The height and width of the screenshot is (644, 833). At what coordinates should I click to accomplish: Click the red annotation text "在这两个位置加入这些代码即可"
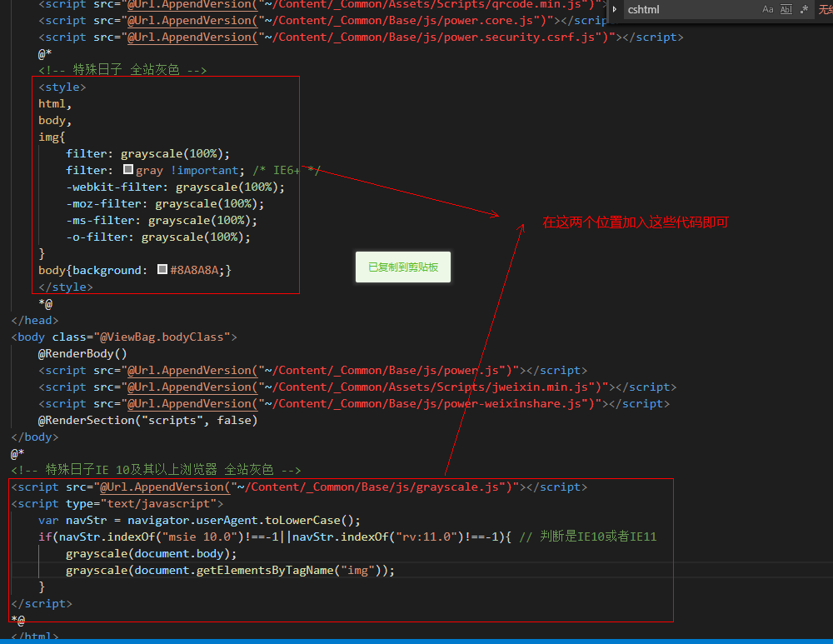click(636, 222)
